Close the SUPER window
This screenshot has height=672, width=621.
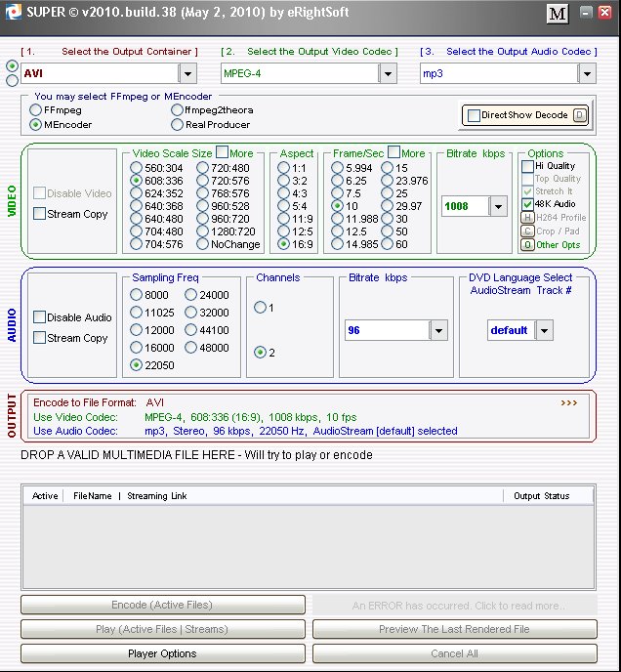pyautogui.click(x=604, y=12)
